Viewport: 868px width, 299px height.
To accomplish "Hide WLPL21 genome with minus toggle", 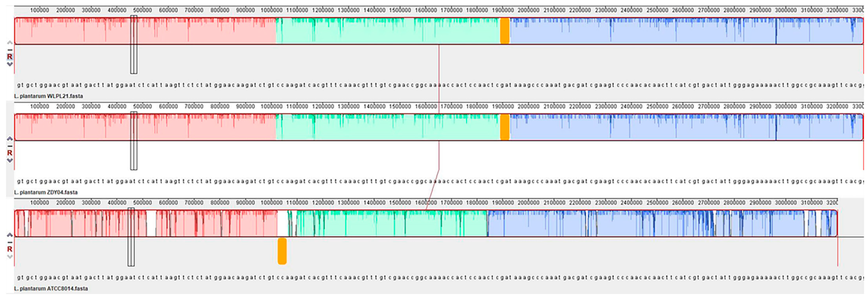I will [x=10, y=50].
